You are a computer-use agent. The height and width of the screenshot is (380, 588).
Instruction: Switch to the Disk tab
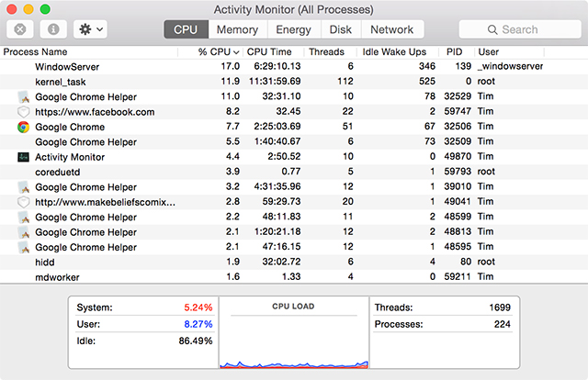click(x=341, y=29)
